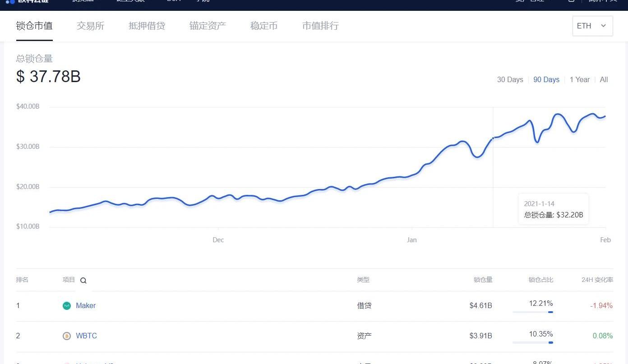Viewport: 628px width, 364px height.
Task: Go to the 锚定资产 tab
Action: tap(208, 26)
